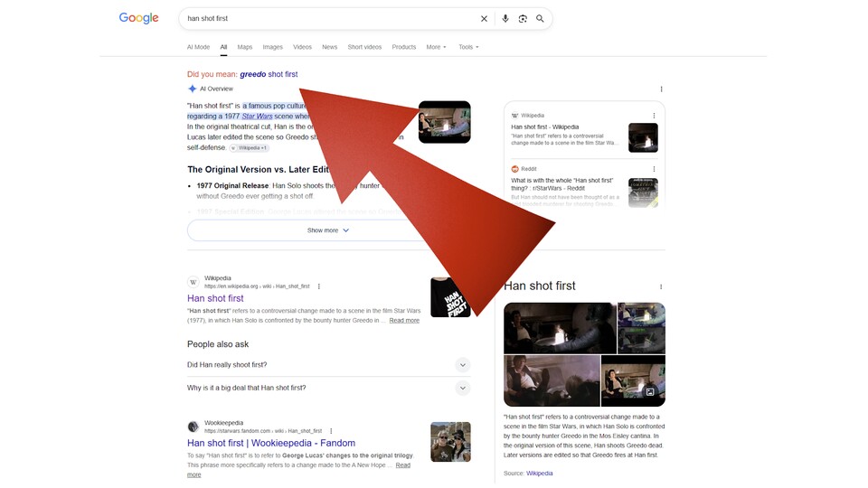
Task: Click the Reddit source card thumbnail
Action: coord(643,192)
